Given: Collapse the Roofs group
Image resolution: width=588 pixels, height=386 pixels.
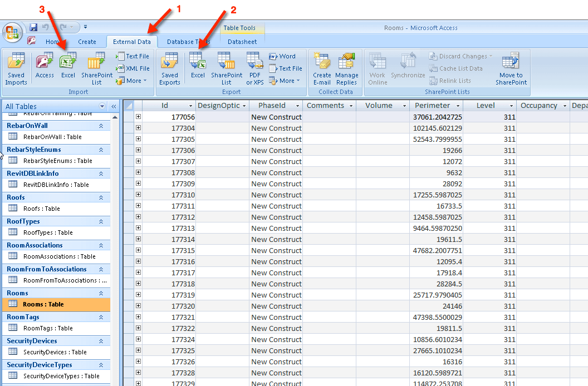Looking at the screenshot, I should tap(101, 197).
